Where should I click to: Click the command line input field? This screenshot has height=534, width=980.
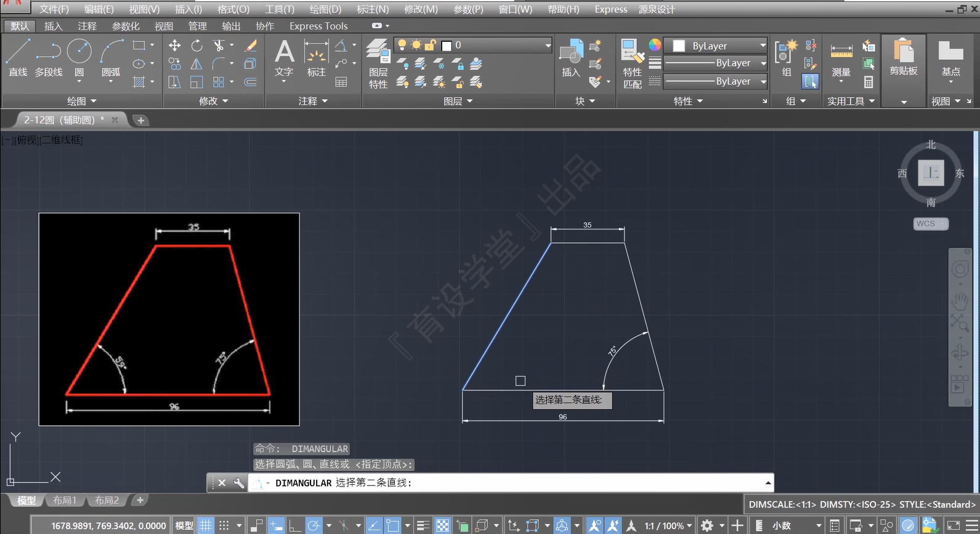(x=511, y=483)
